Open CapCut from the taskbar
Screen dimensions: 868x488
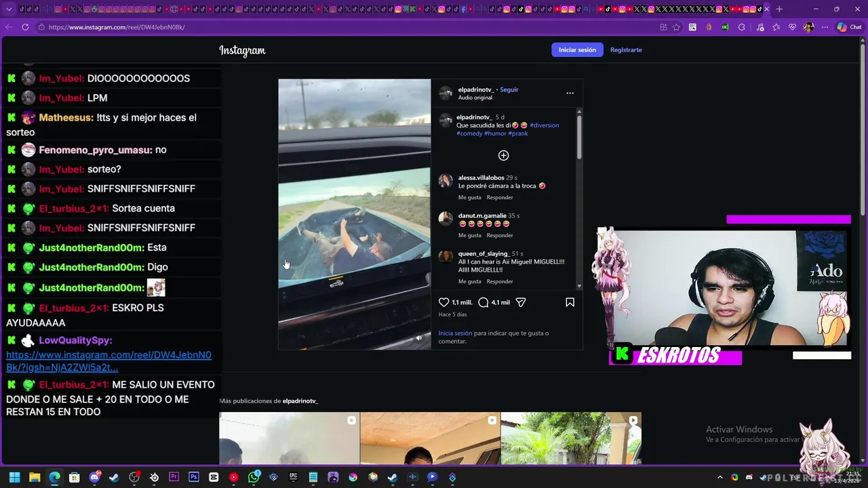pyautogui.click(x=214, y=477)
